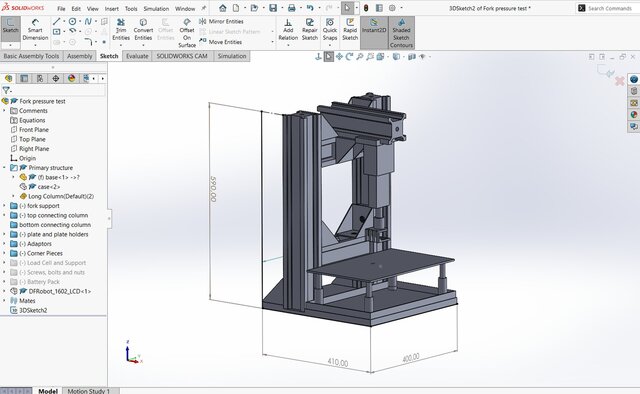Click Trim Entities tool
This screenshot has height=394, width=640.
121,30
